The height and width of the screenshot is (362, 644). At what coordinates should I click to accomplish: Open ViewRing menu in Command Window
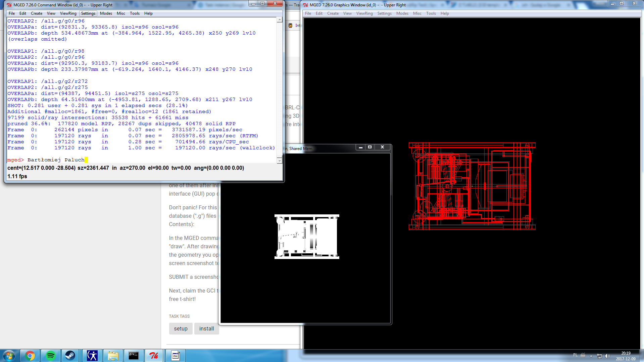tap(68, 13)
